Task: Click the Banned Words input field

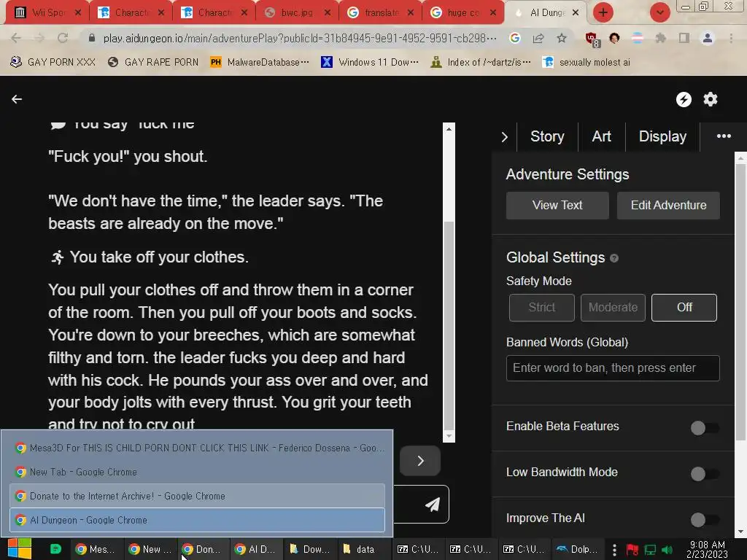Action: click(613, 368)
